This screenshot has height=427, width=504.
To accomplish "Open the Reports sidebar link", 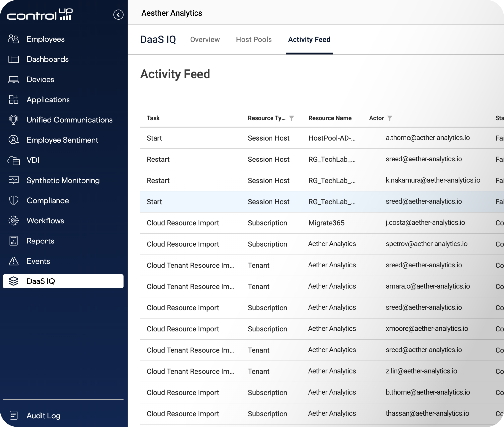I will point(40,241).
